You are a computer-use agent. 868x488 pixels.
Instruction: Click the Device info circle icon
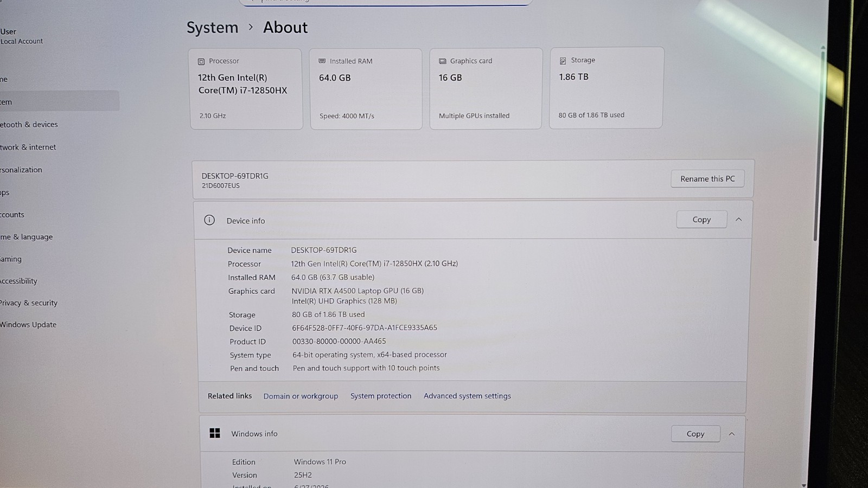(209, 220)
